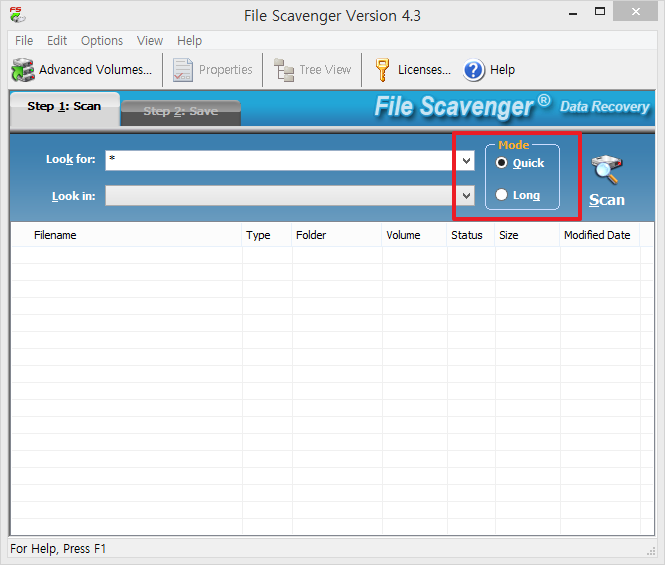
Task: Sort by the Folder column header
Action: pyautogui.click(x=337, y=235)
